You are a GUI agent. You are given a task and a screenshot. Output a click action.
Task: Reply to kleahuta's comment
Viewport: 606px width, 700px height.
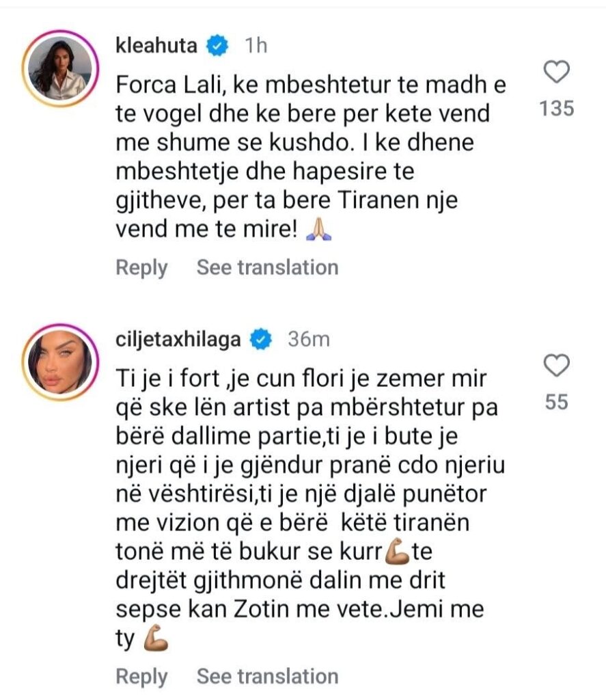(x=141, y=267)
